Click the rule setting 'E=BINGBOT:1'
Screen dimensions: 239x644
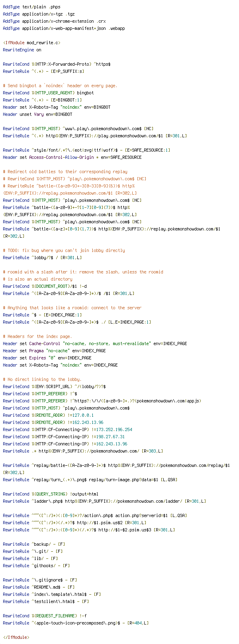42,100
